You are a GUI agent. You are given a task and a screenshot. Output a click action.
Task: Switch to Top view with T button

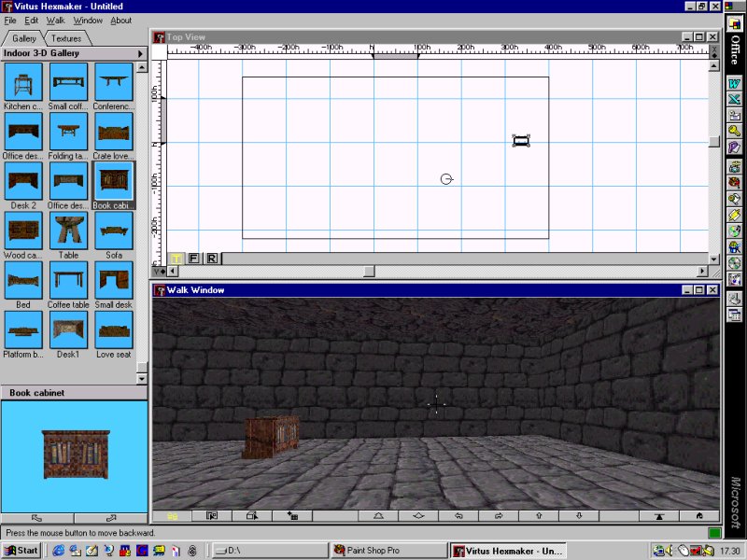pyautogui.click(x=176, y=259)
